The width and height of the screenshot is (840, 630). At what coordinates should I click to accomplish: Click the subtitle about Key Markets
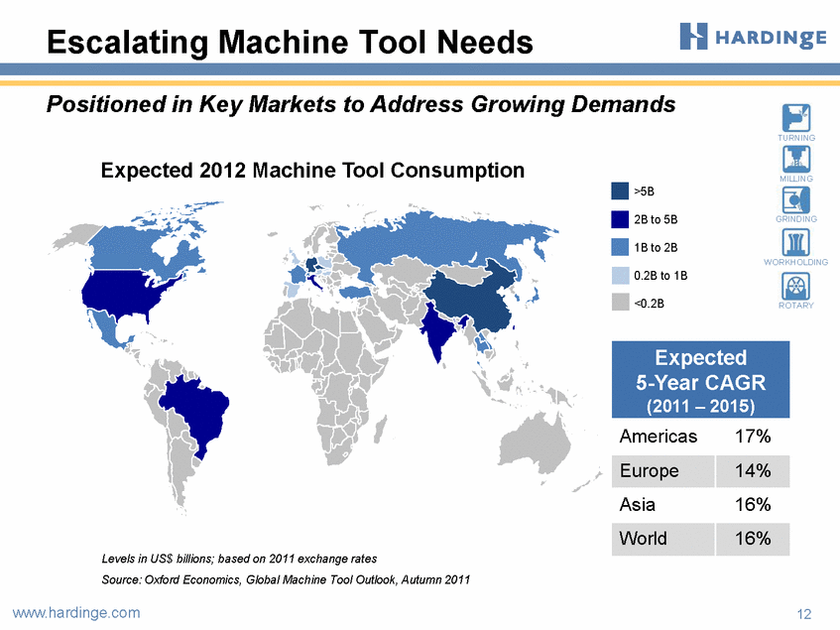click(361, 104)
